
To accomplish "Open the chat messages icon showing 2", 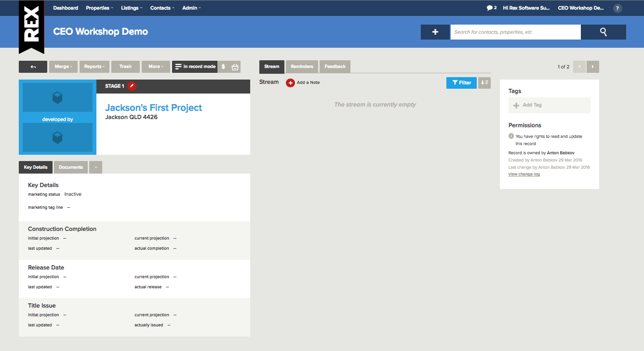I will (492, 8).
